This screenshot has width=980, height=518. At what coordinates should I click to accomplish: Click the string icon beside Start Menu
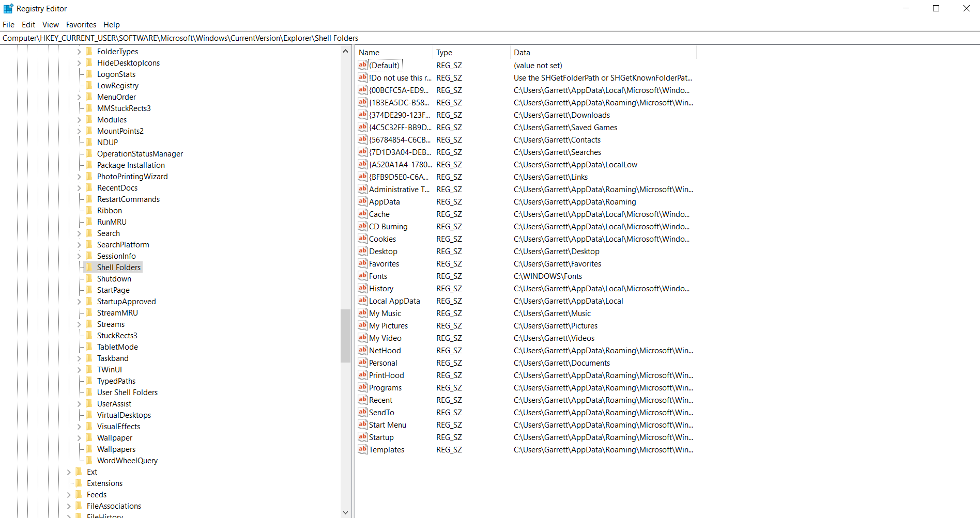pyautogui.click(x=363, y=425)
